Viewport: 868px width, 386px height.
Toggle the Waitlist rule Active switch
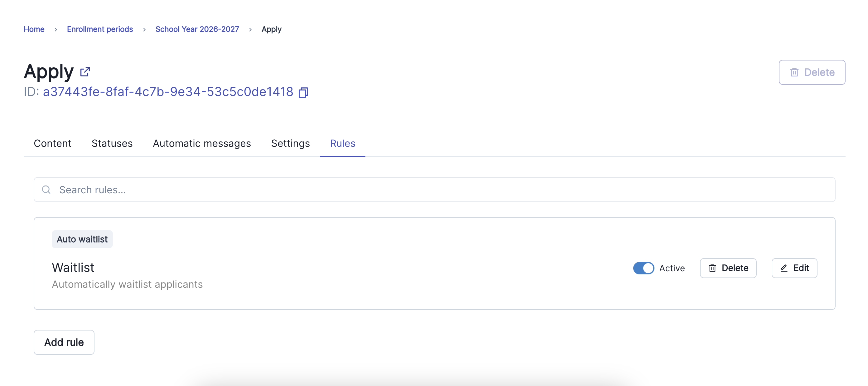pos(643,268)
